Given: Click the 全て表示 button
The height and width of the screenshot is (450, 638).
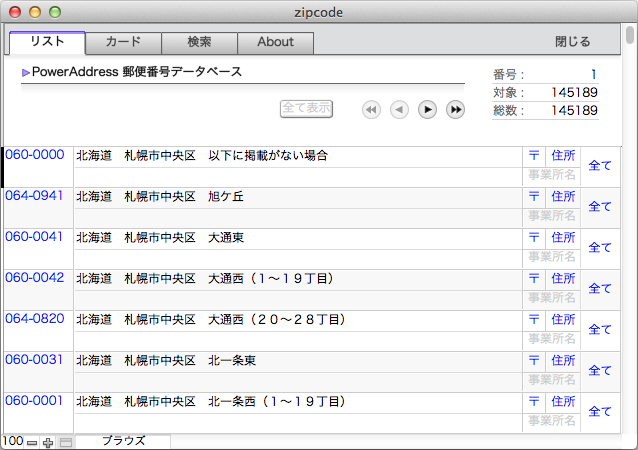Looking at the screenshot, I should tap(306, 109).
